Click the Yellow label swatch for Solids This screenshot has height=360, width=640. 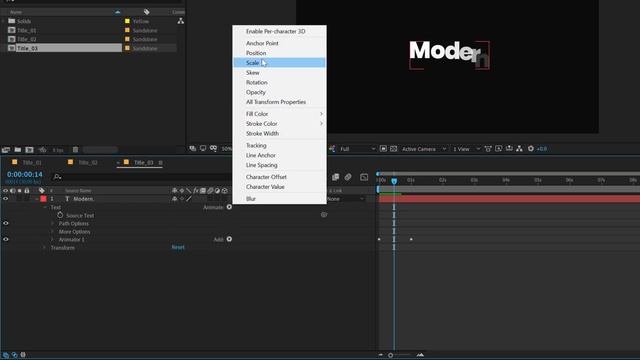127,21
